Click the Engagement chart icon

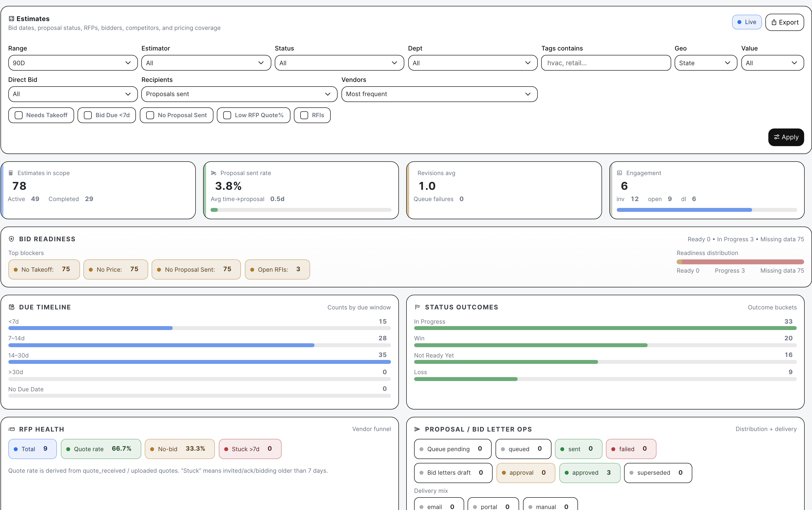coord(619,173)
